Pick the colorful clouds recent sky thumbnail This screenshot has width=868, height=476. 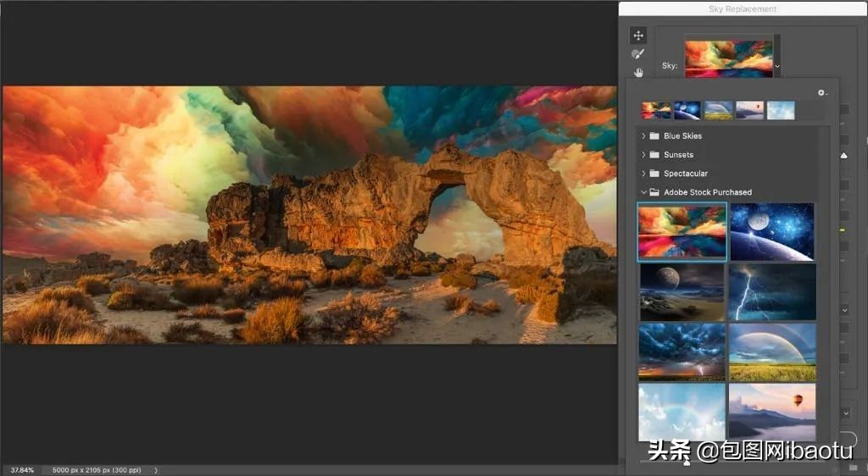656,111
